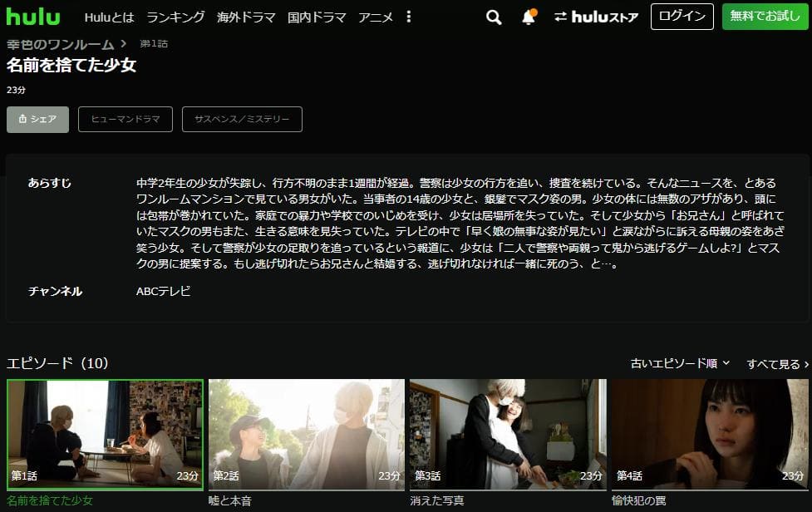Open the 第1話 episode thumbnail

pos(105,435)
